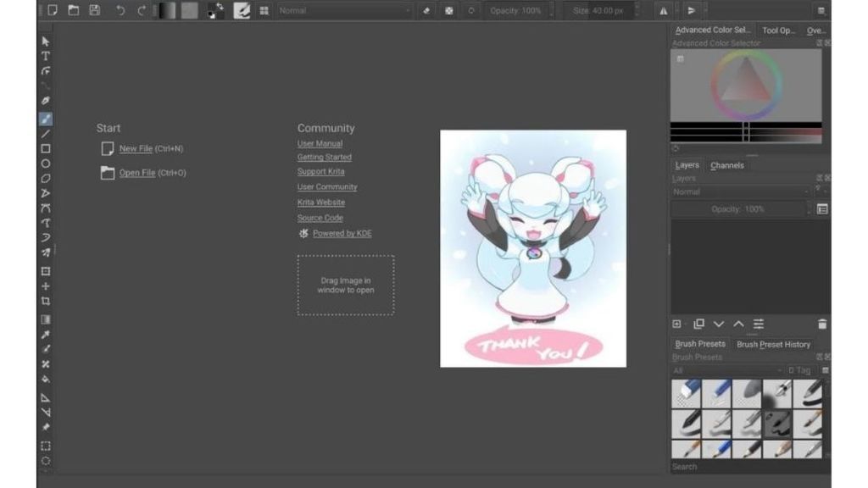Click the new document toolbar icon
Image resolution: width=868 pixels, height=488 pixels.
pyautogui.click(x=53, y=10)
